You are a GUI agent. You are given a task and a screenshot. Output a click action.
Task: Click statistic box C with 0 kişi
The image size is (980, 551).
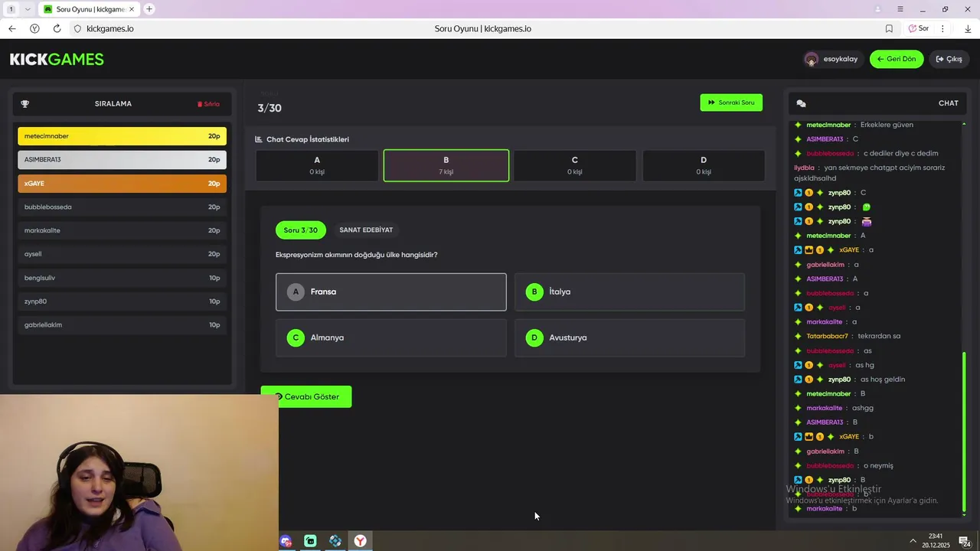(575, 165)
